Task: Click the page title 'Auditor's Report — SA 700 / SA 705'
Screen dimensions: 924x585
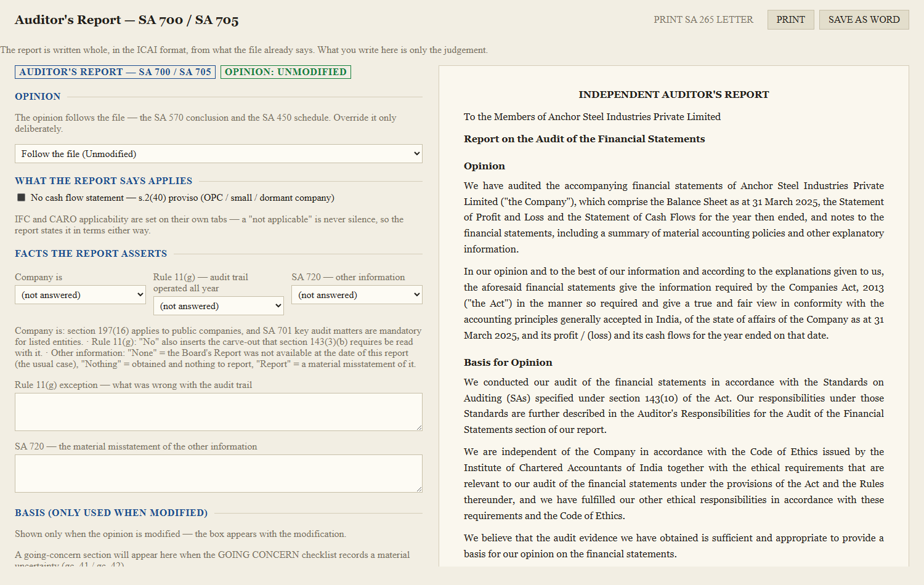Action: pos(127,20)
